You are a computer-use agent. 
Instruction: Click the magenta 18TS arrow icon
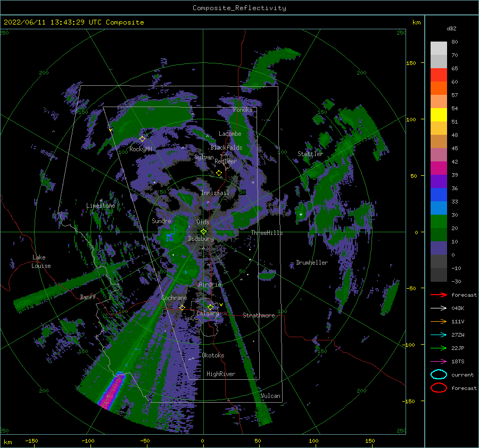pyautogui.click(x=439, y=361)
